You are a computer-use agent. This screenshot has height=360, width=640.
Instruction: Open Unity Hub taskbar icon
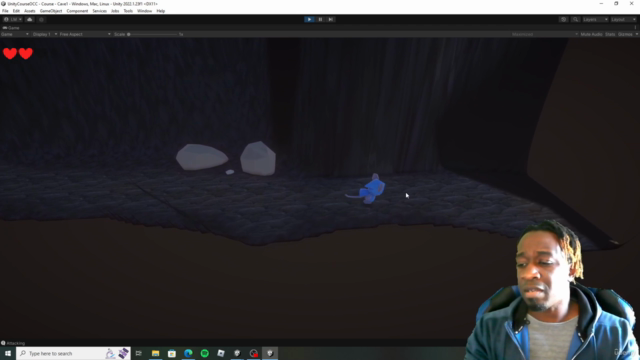point(237,353)
